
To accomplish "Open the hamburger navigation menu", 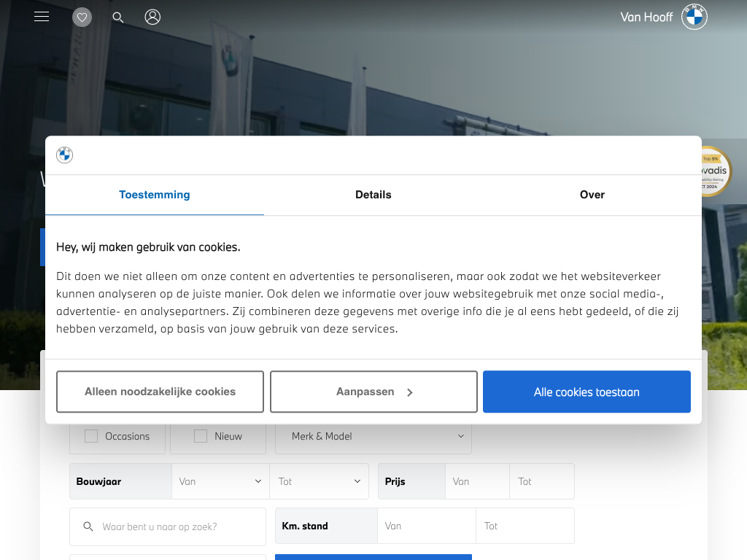I will (x=42, y=17).
